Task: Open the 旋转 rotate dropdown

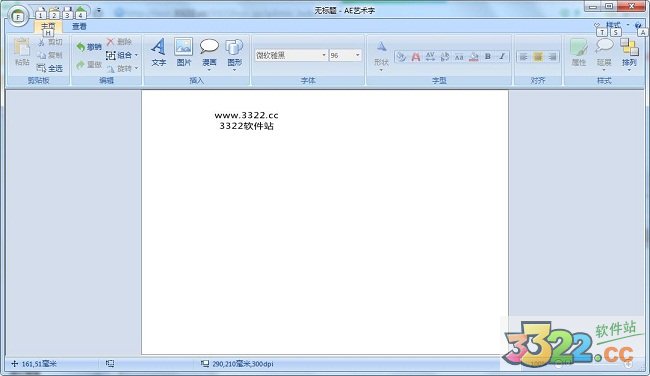Action: point(122,69)
